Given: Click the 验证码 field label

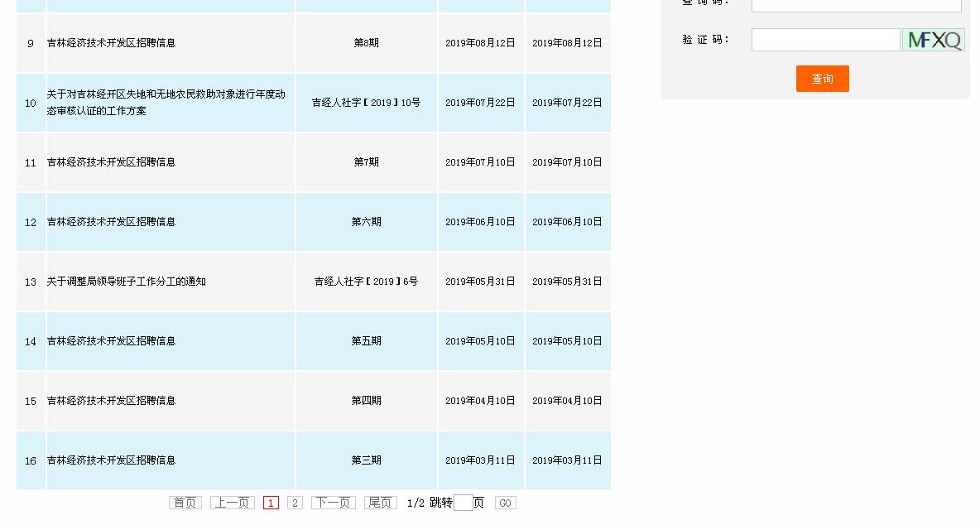Looking at the screenshot, I should 706,40.
